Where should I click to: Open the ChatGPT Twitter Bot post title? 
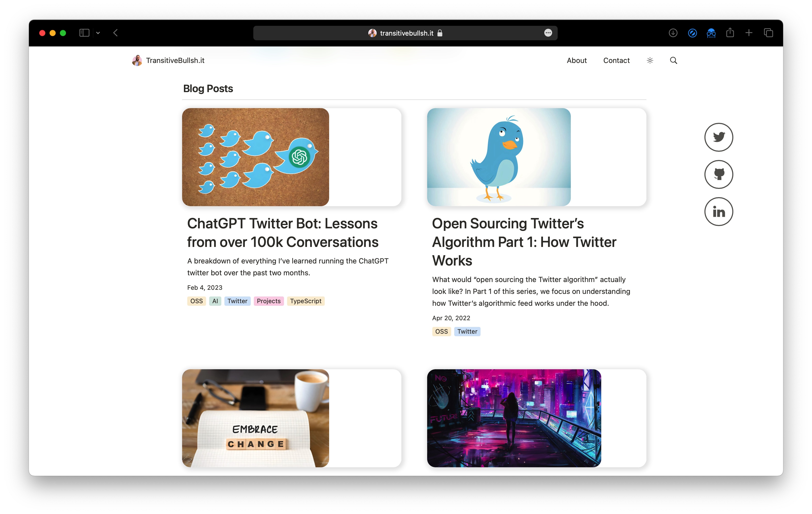pyautogui.click(x=283, y=233)
